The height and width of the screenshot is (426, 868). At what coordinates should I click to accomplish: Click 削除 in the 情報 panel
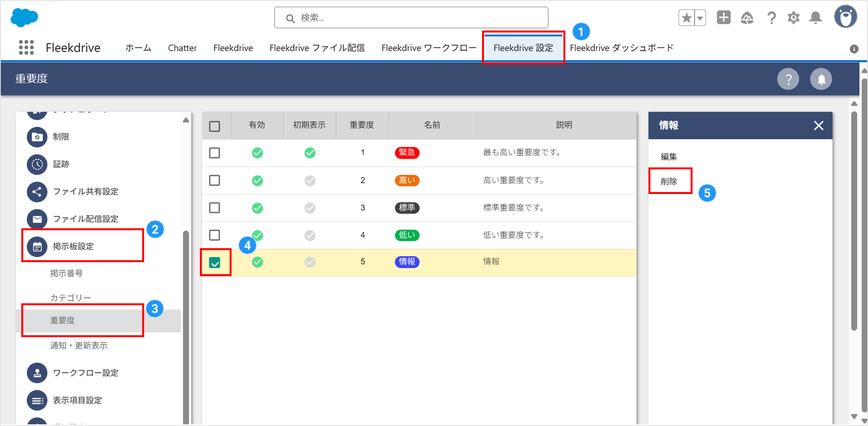(x=669, y=182)
